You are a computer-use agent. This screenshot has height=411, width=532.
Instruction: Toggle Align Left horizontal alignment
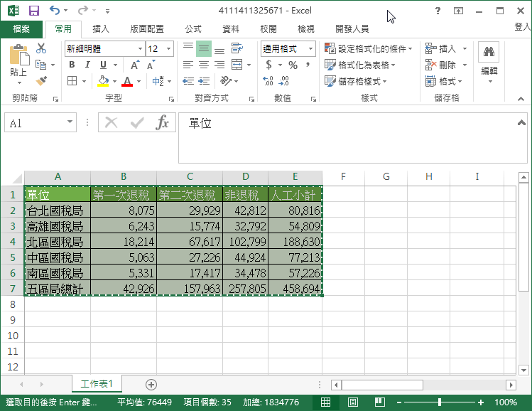point(188,65)
